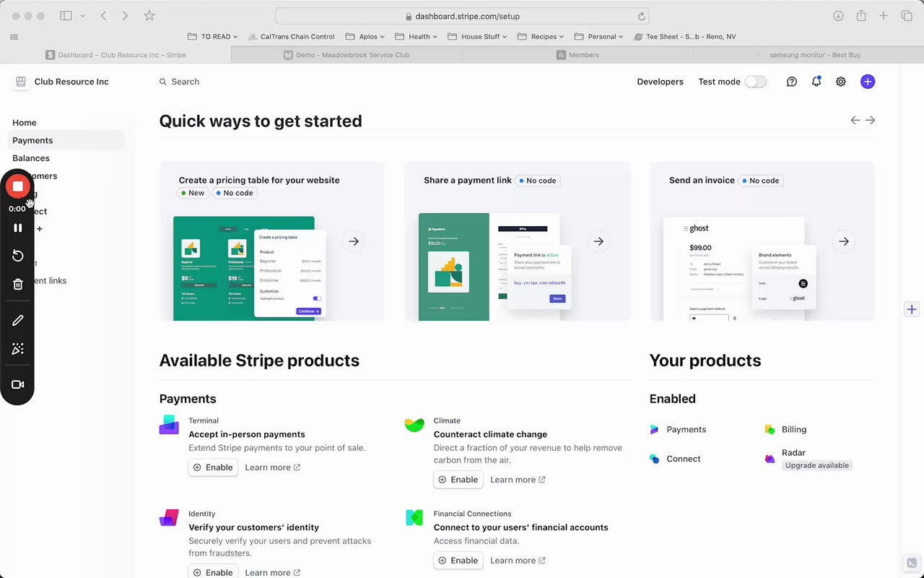
Task: Show next quick-start cards with right arrow
Action: 871,121
